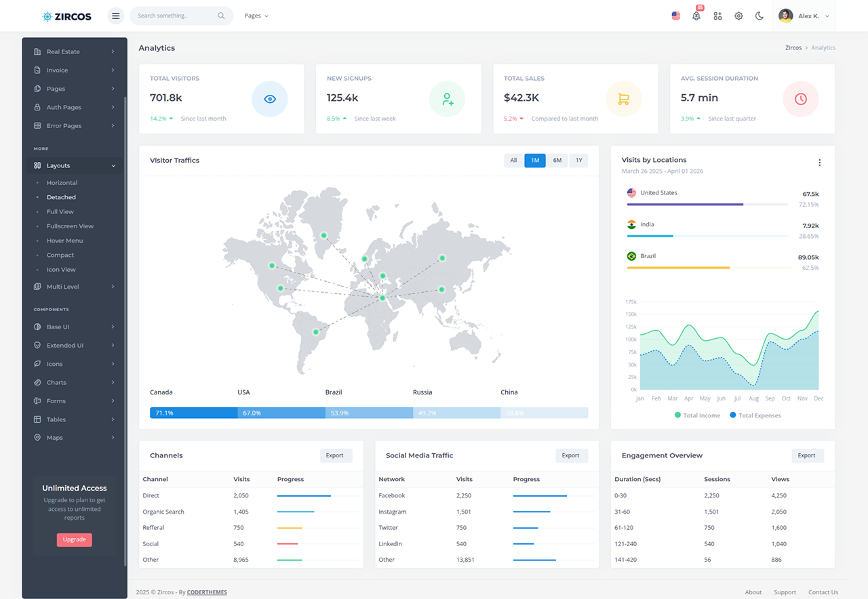Select the 6M visitor traffic tab
Screen dimensions: 868x599
click(557, 161)
